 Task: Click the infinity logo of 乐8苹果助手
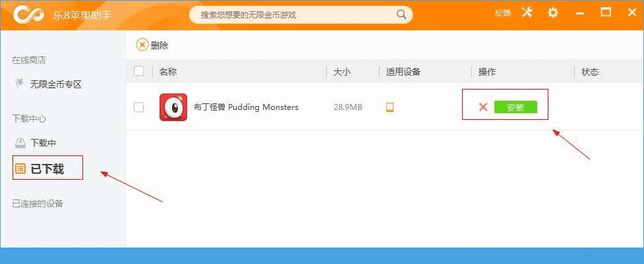click(28, 14)
